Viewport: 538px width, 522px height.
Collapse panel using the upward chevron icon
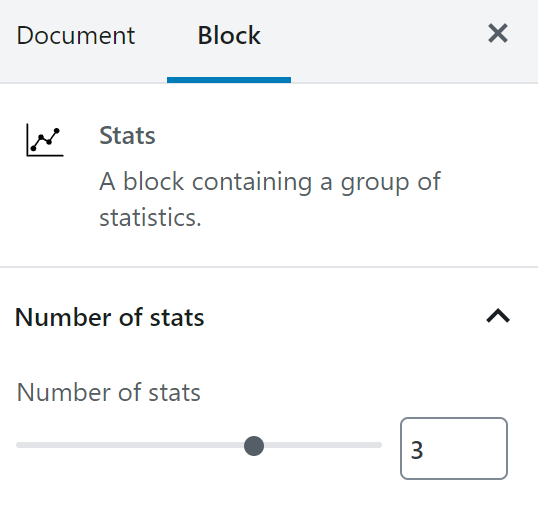(498, 316)
